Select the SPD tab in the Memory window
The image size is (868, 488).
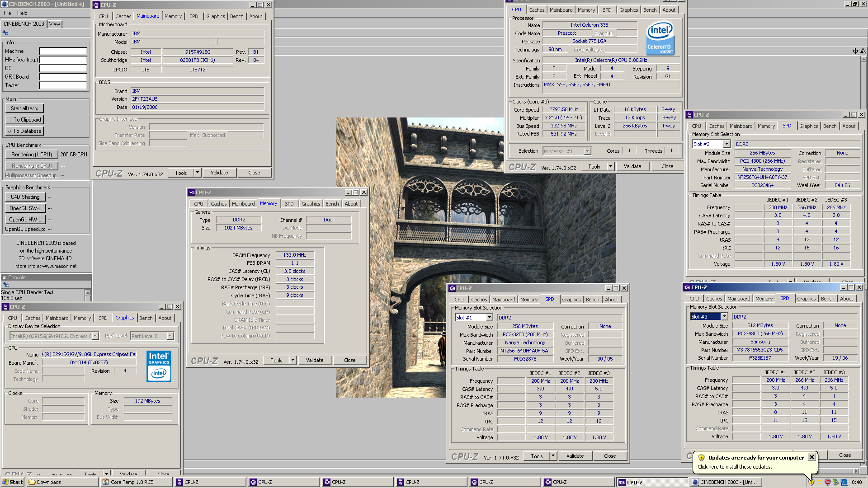pyautogui.click(x=289, y=204)
